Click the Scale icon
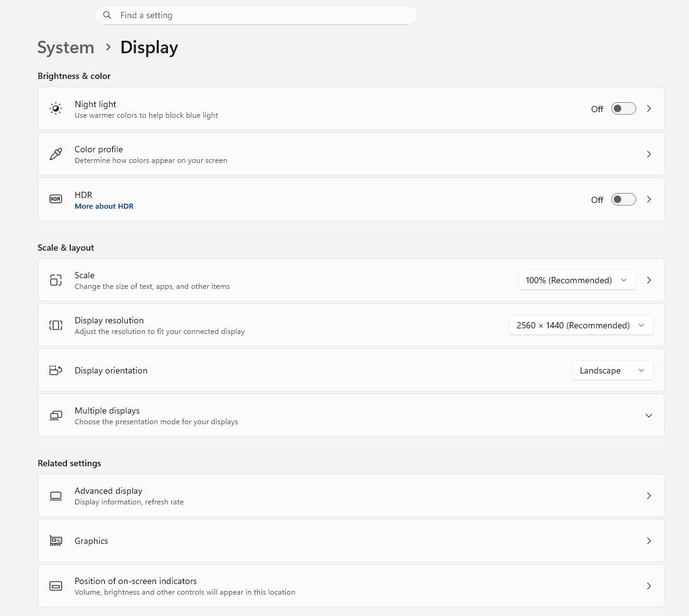 [56, 280]
